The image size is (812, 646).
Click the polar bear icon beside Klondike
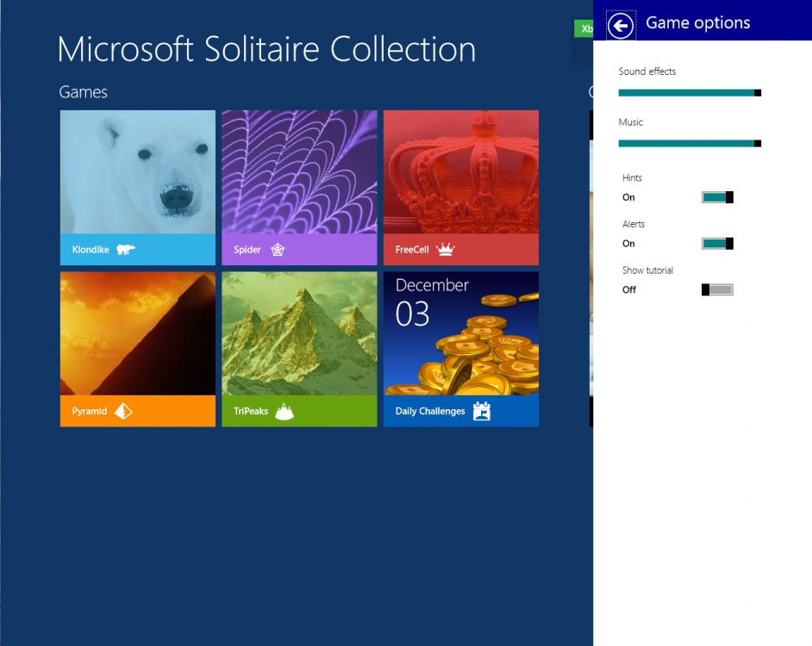pos(125,250)
